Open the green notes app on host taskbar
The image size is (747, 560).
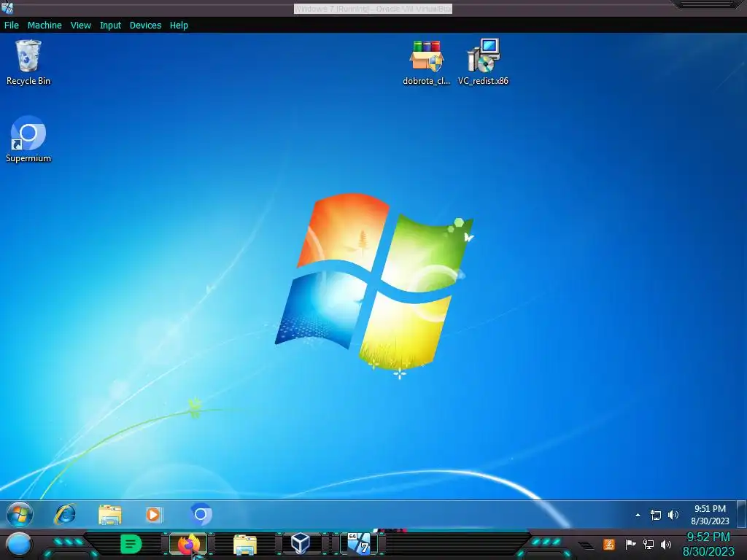[x=131, y=544]
